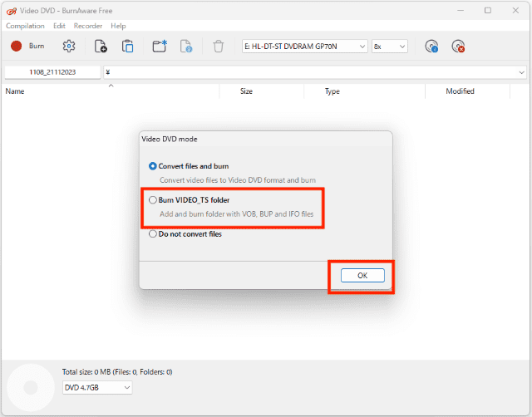The image size is (532, 417).
Task: Minimize the BurnAware window
Action: 460,11
